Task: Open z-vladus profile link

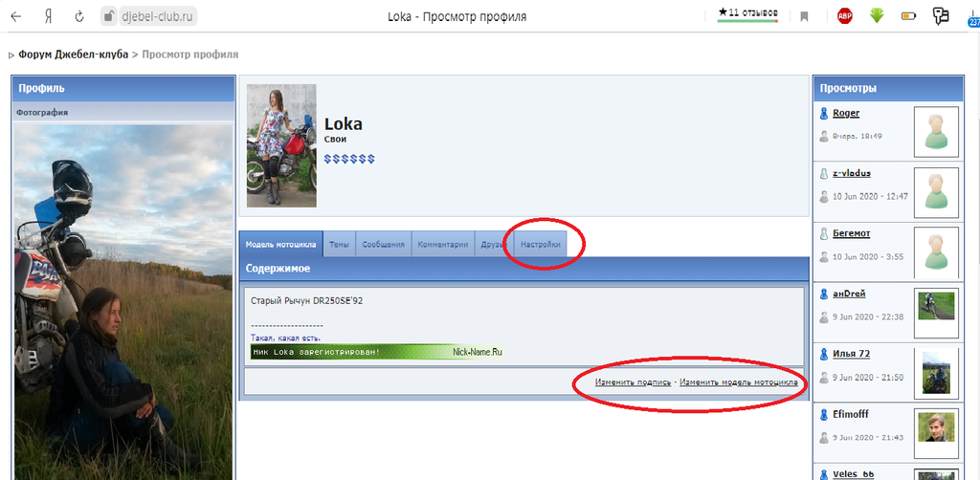Action: (x=851, y=173)
